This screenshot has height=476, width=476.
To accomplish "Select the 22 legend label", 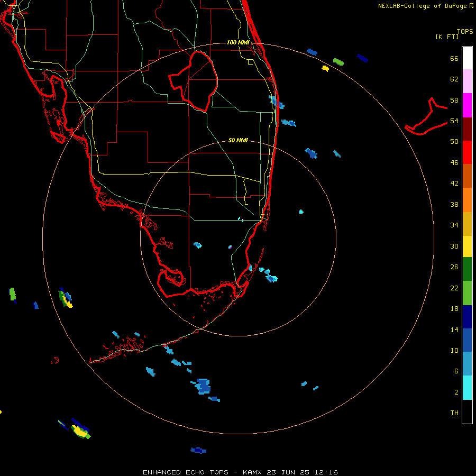I will coord(454,288).
